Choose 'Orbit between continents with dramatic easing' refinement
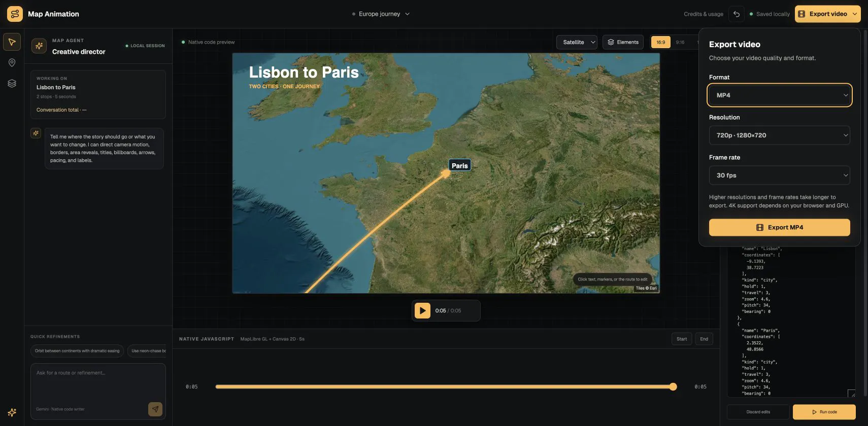This screenshot has height=426, width=868. 77,351
